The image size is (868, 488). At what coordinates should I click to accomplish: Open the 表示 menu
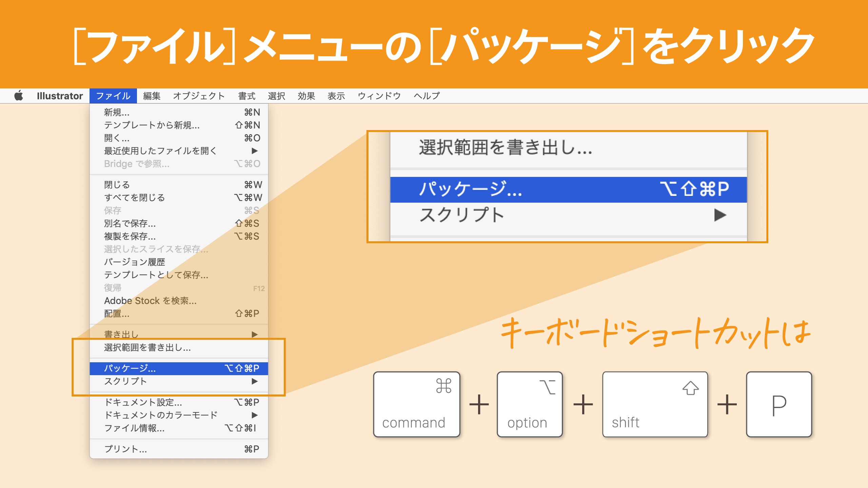coord(336,96)
